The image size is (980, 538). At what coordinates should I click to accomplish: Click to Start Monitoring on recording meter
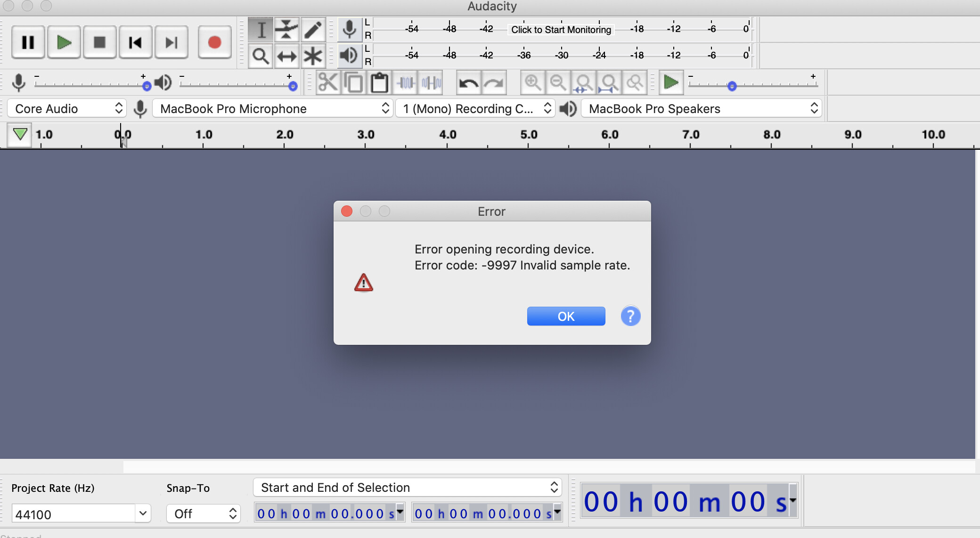click(561, 30)
